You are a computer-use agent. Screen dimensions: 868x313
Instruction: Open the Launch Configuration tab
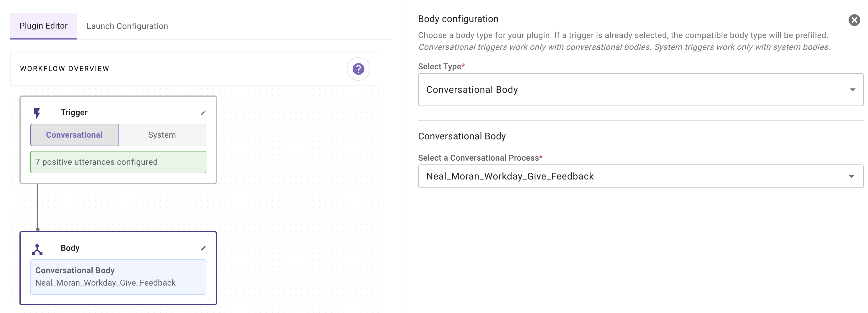[x=127, y=26]
